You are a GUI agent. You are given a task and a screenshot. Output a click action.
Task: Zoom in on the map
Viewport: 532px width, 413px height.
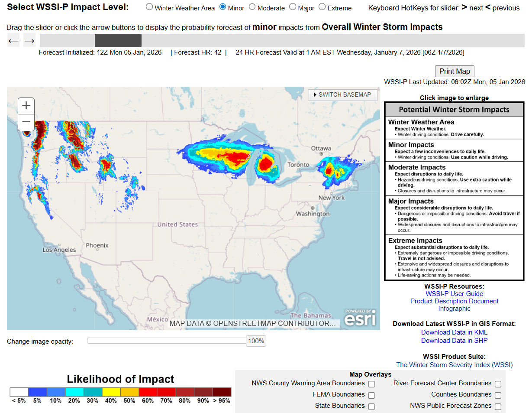(x=26, y=105)
